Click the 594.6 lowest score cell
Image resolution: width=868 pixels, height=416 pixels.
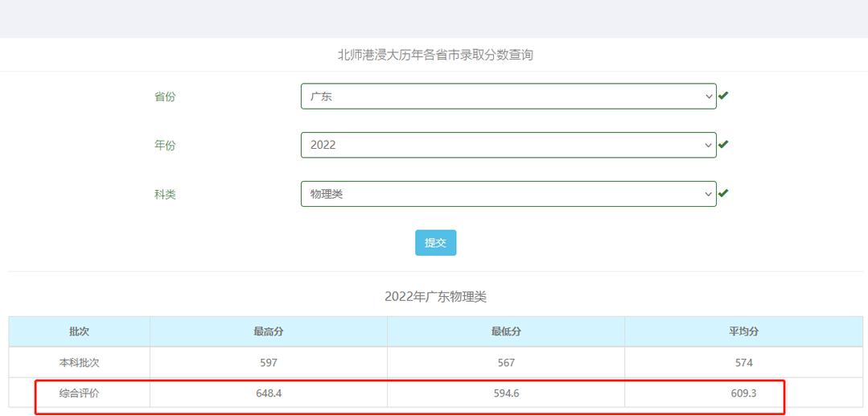point(506,393)
